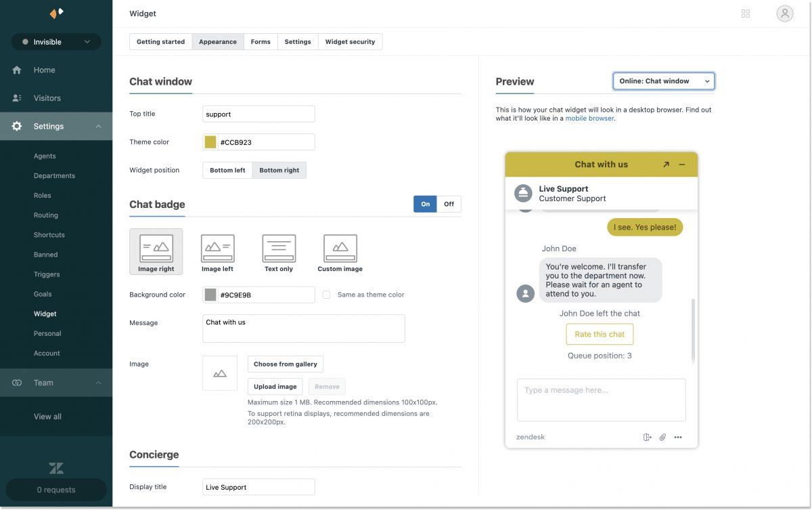Screen dimensions: 812x510
Task: Click the Zendesk logo in the sidebar
Action: coord(55,467)
